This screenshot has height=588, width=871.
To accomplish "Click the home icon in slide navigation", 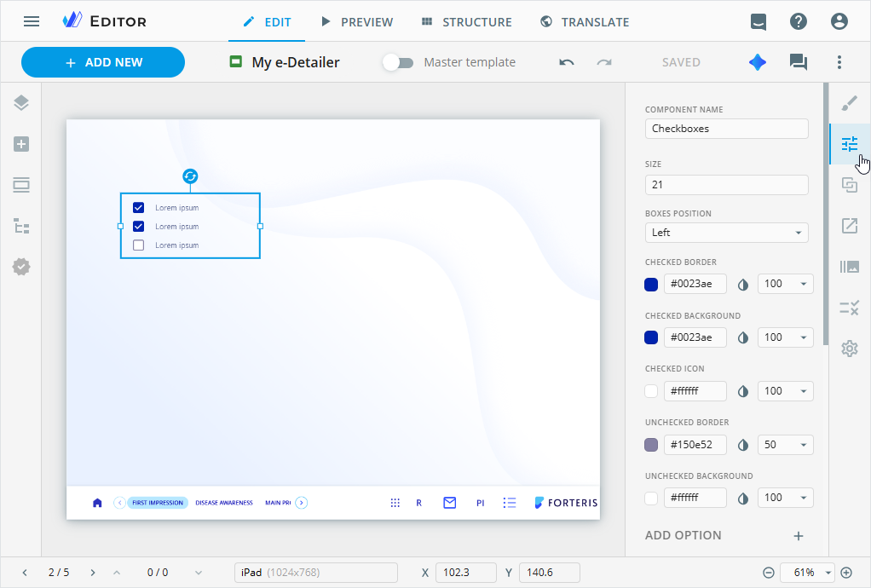I will coord(97,503).
